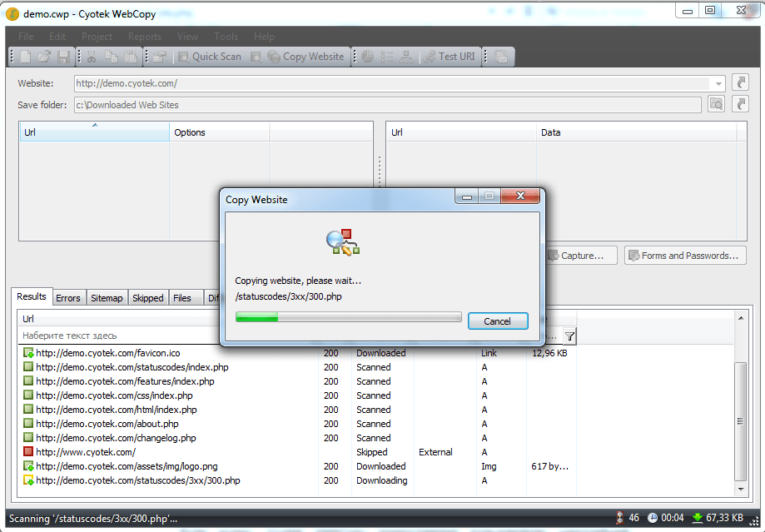The width and height of the screenshot is (765, 532).
Task: Click the last toolbar mail/feedback icon
Action: [x=501, y=57]
